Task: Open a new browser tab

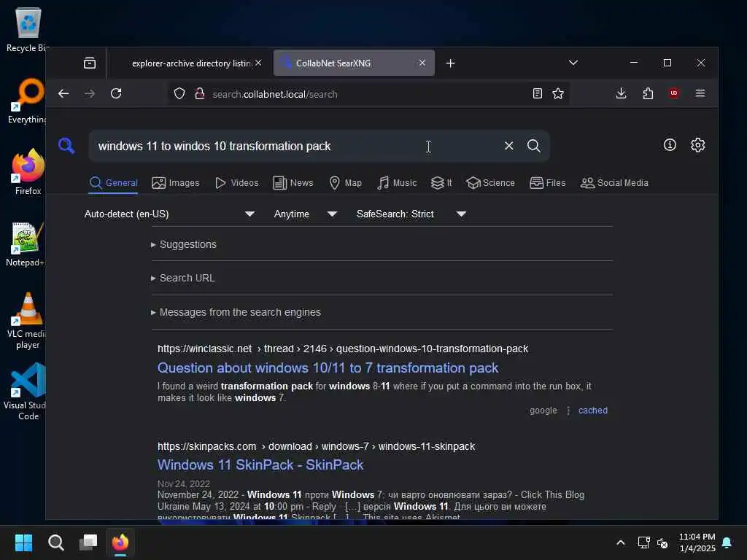Action: coord(450,63)
